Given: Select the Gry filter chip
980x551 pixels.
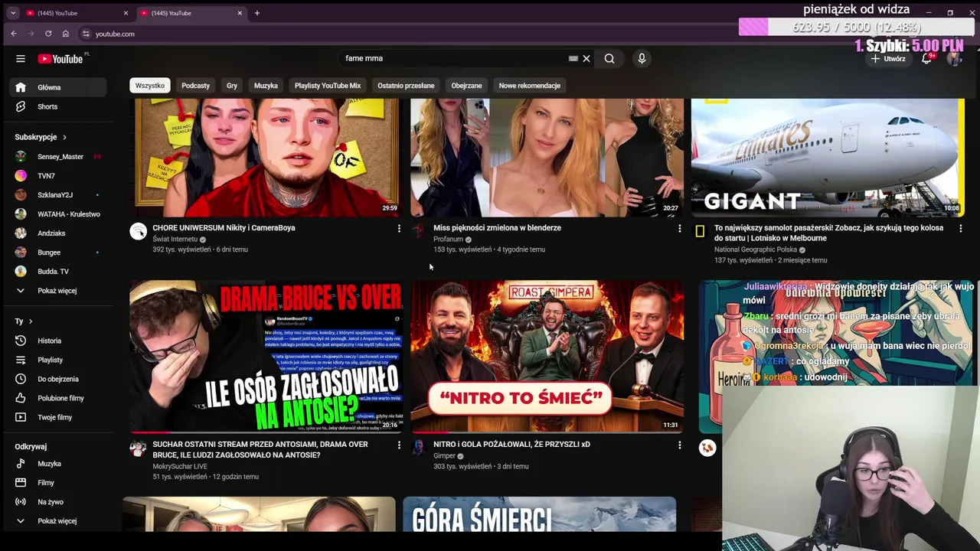Looking at the screenshot, I should click(x=232, y=86).
